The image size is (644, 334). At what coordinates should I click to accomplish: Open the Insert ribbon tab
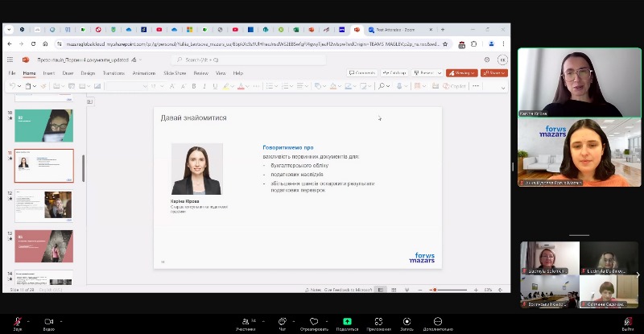click(49, 73)
